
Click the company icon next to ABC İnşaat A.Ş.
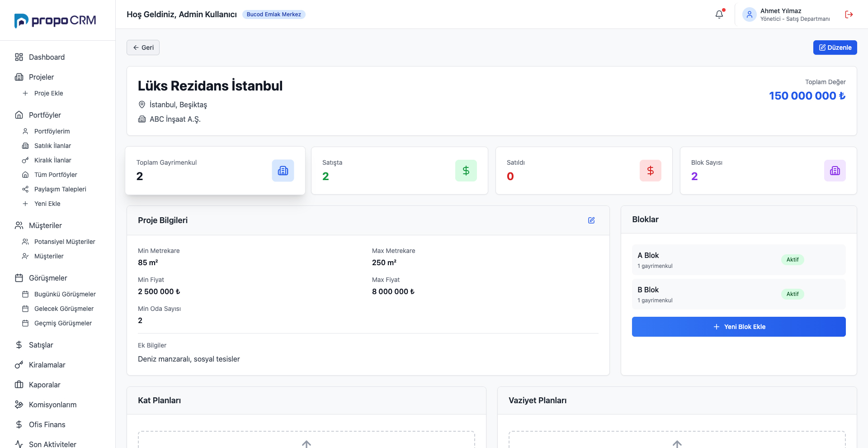click(x=142, y=119)
